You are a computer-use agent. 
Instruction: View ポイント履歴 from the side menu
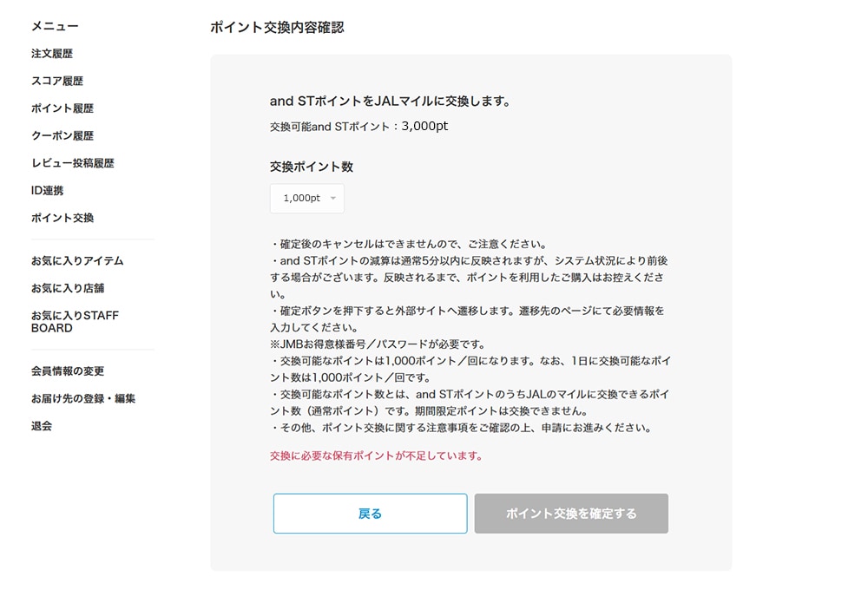(62, 108)
